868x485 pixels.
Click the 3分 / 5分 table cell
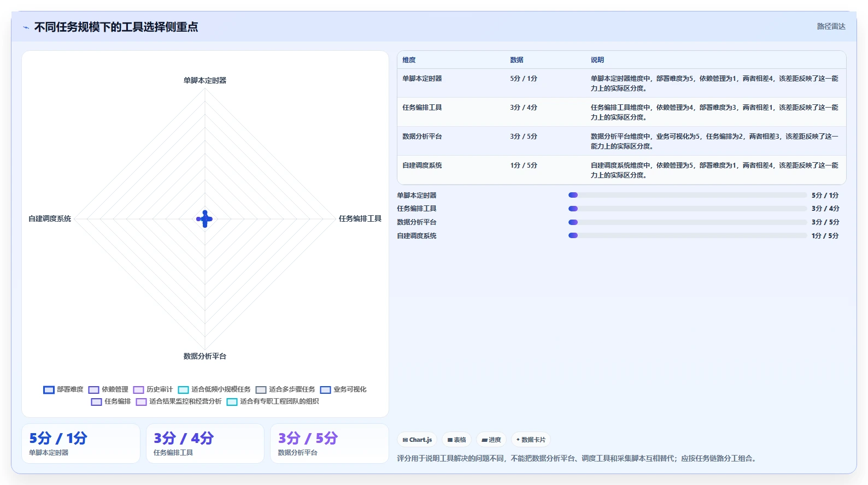click(x=524, y=137)
